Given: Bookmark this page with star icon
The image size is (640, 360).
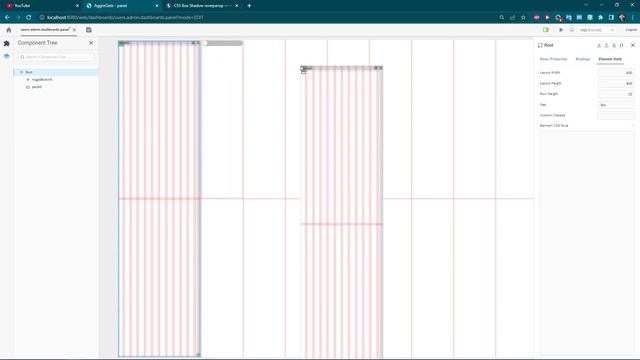Looking at the screenshot, I should point(523,18).
